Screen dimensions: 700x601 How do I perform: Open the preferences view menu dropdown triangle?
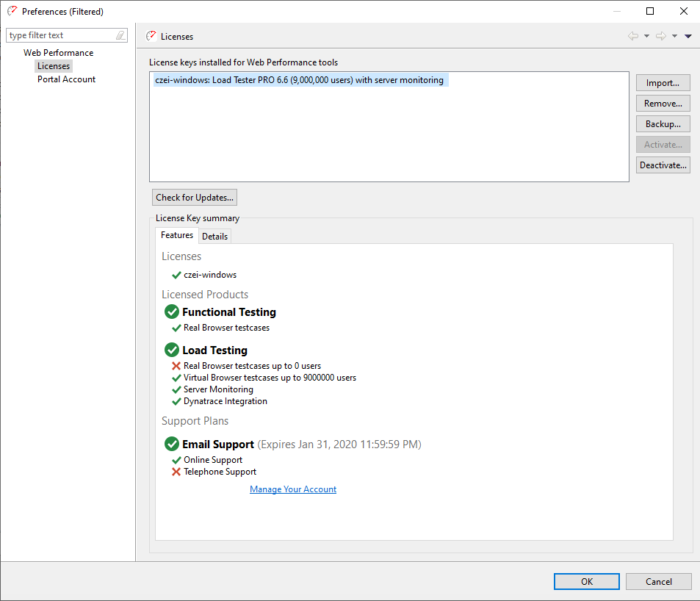click(688, 36)
